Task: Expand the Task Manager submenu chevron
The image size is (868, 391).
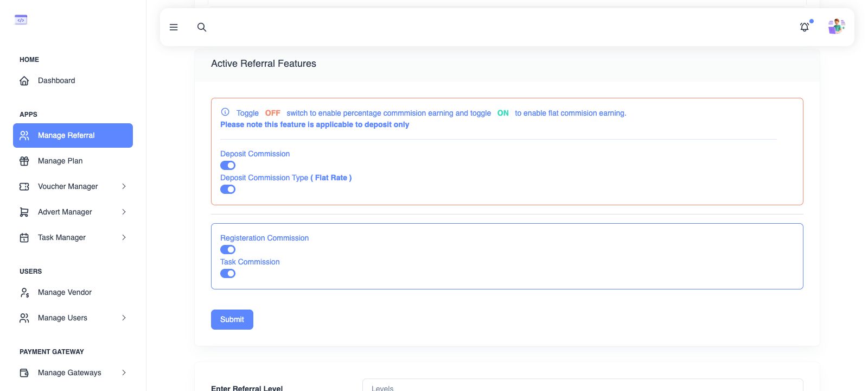Action: tap(124, 238)
